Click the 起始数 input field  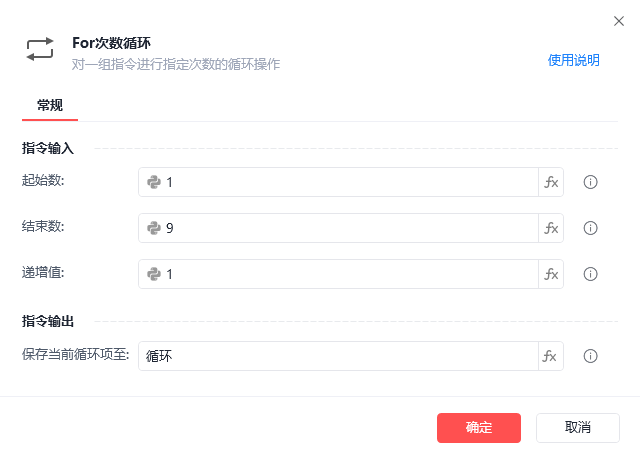[350, 182]
